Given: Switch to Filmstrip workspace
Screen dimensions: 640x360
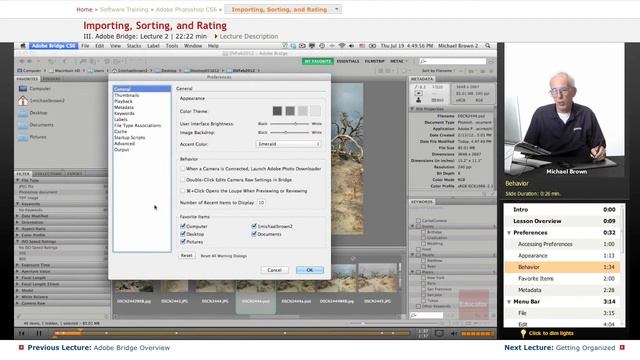Looking at the screenshot, I should pyautogui.click(x=375, y=61).
